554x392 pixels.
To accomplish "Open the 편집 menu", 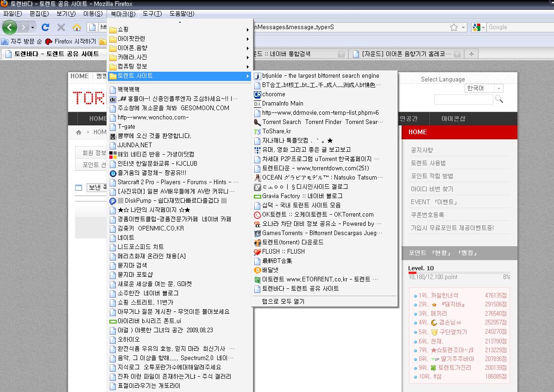I will coord(39,14).
